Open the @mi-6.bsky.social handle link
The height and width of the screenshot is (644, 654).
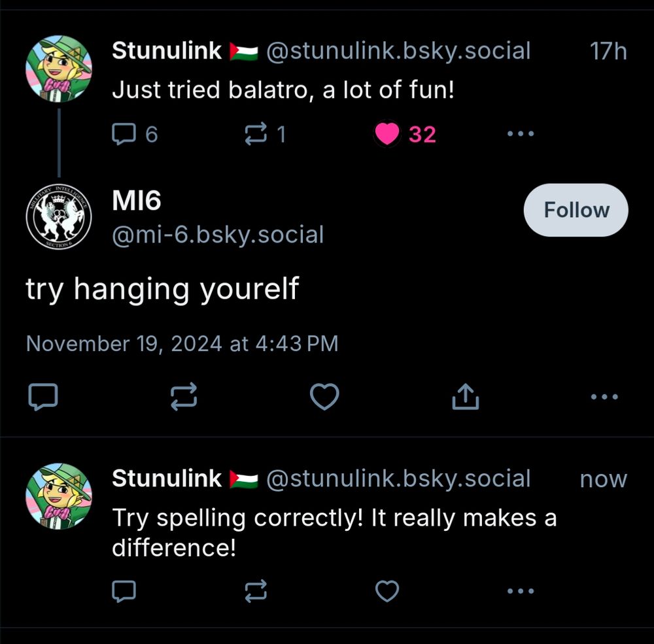coord(218,234)
